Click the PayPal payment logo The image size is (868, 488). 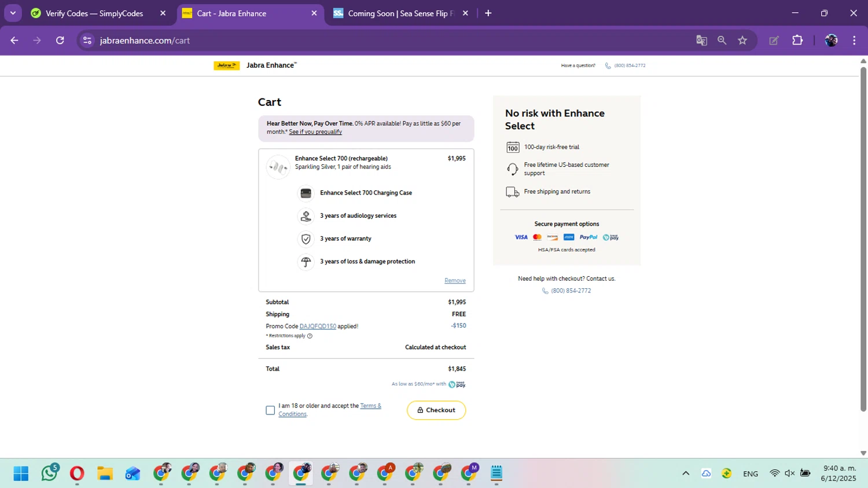(x=589, y=237)
